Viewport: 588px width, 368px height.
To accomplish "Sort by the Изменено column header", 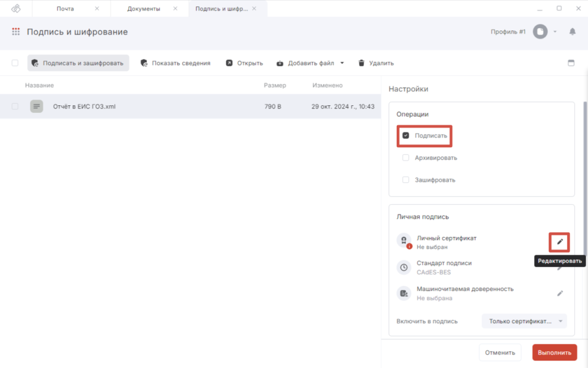I will pyautogui.click(x=327, y=85).
